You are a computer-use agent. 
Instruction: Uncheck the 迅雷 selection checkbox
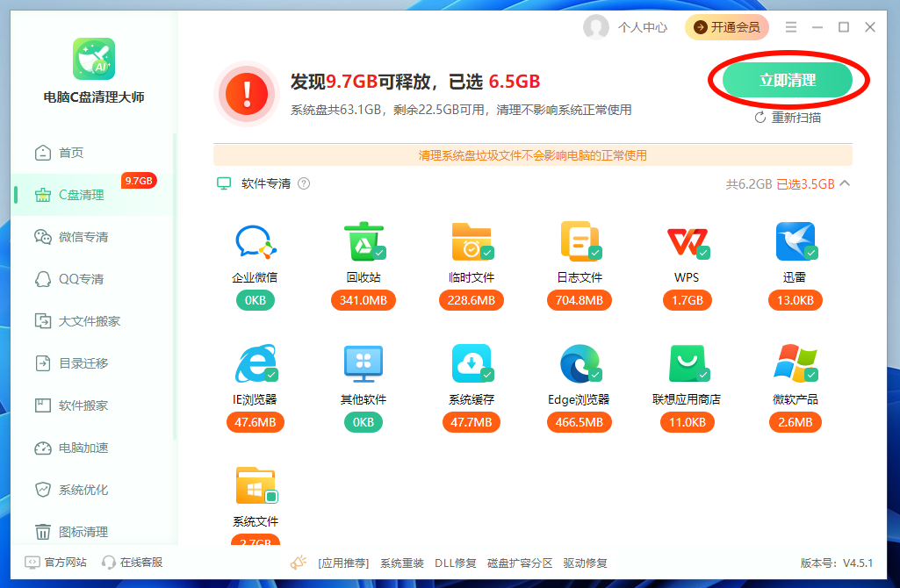pos(811,253)
